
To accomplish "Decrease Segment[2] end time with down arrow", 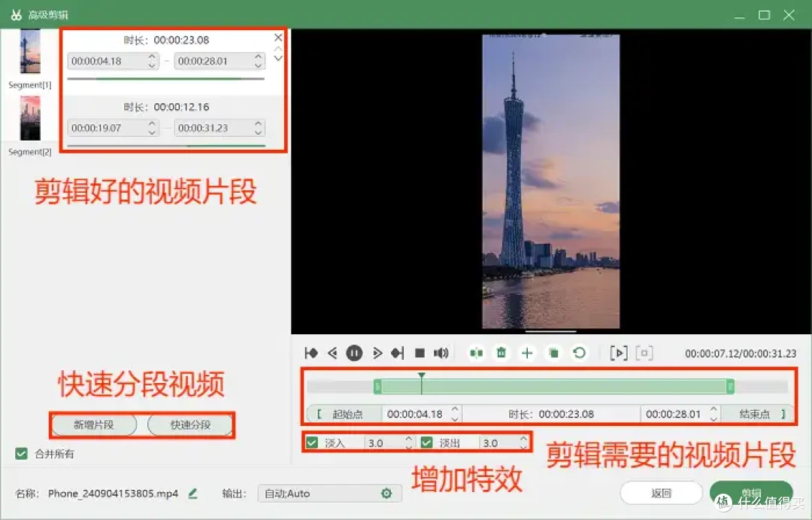I will (x=259, y=132).
